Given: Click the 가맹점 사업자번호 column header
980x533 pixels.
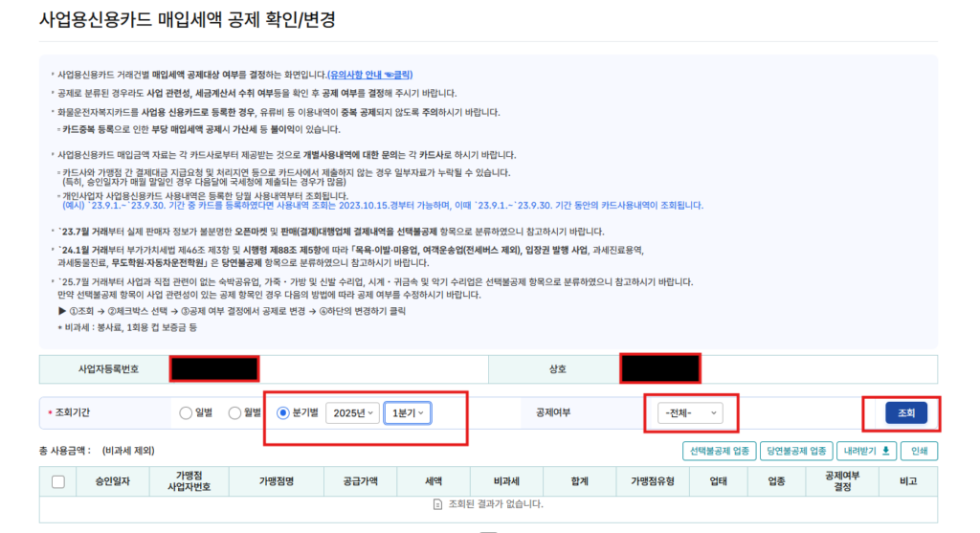Looking at the screenshot, I should click(189, 481).
